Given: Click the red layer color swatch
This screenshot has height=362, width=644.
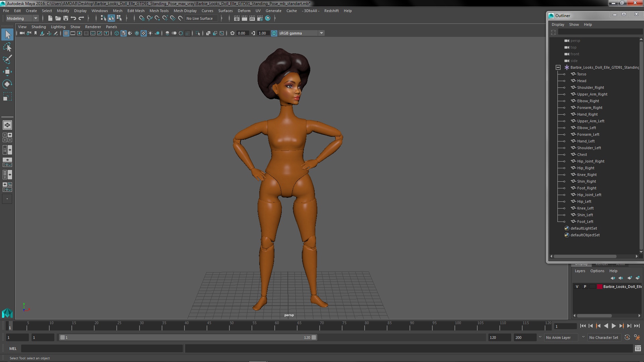Looking at the screenshot, I should (599, 287).
